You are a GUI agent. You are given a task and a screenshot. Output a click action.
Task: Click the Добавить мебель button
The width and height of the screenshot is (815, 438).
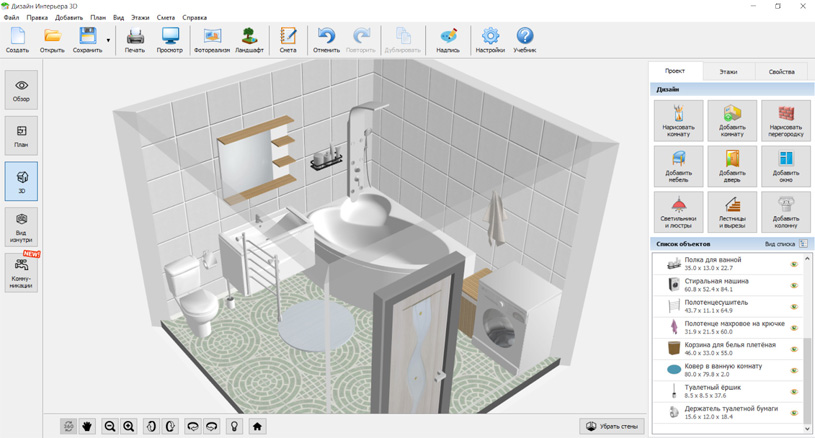(679, 166)
